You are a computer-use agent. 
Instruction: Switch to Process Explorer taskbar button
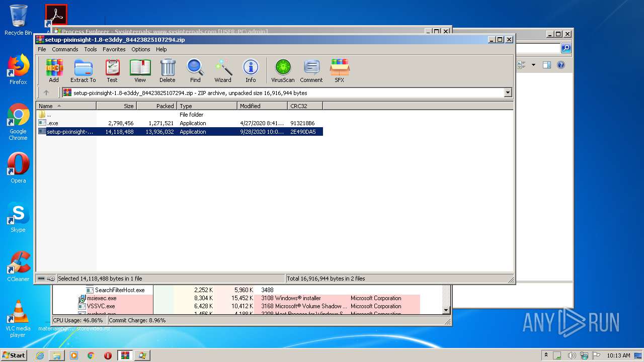[142, 355]
